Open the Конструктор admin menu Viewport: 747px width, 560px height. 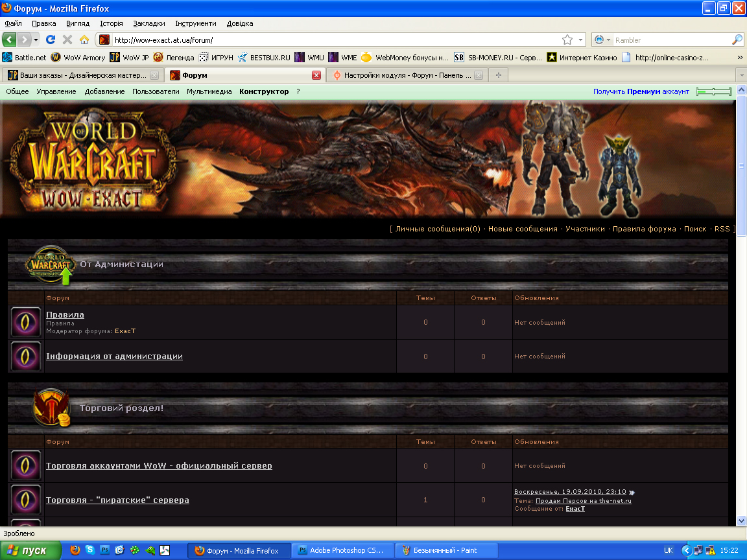pyautogui.click(x=264, y=91)
